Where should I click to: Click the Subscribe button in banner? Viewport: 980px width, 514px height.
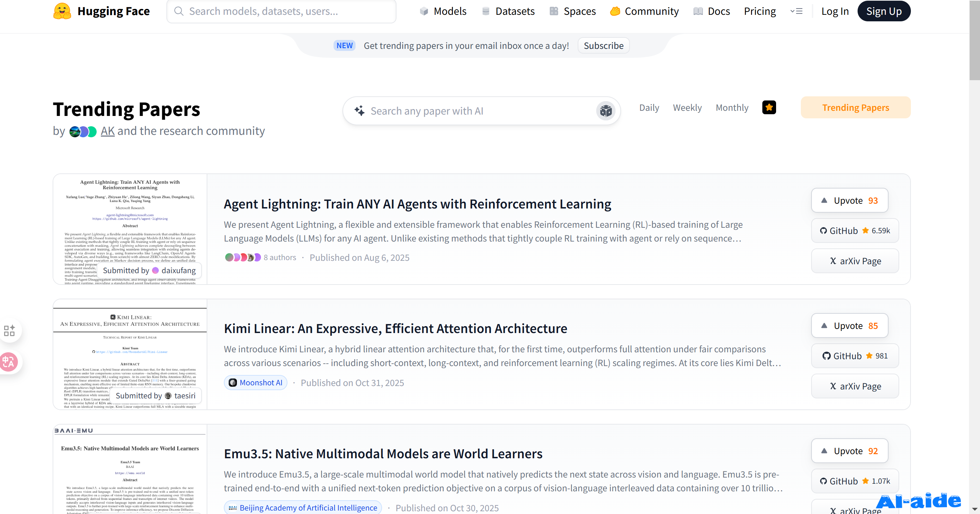603,46
